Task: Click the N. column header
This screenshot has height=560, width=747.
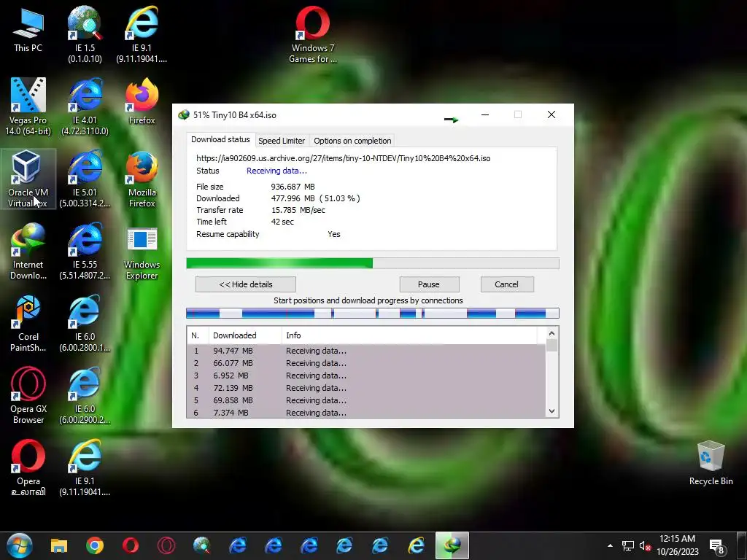Action: [x=198, y=335]
